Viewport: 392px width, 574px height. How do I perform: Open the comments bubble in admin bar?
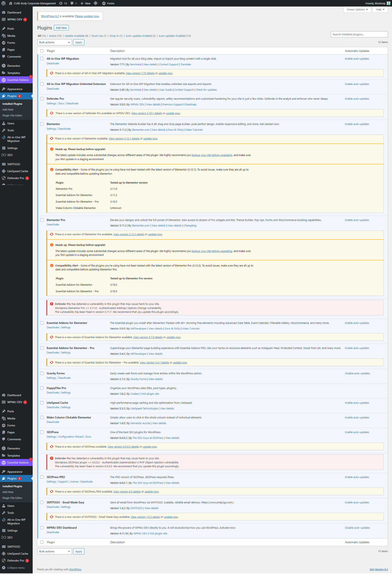click(x=72, y=3)
